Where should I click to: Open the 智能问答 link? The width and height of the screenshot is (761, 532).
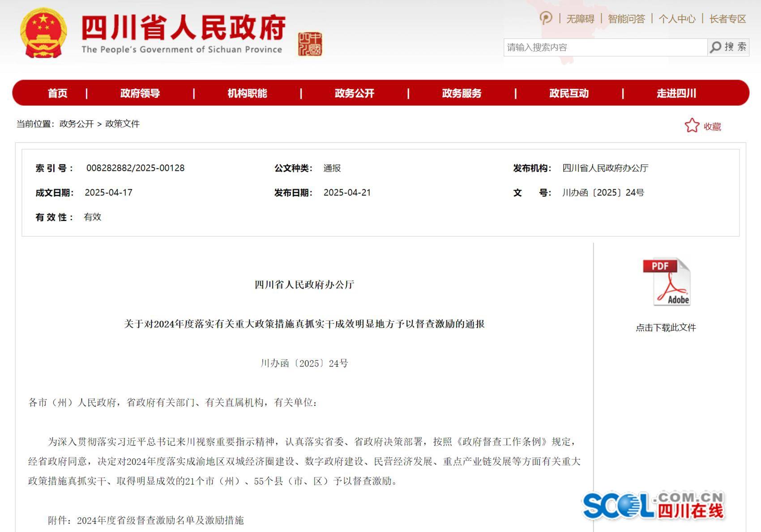[626, 19]
